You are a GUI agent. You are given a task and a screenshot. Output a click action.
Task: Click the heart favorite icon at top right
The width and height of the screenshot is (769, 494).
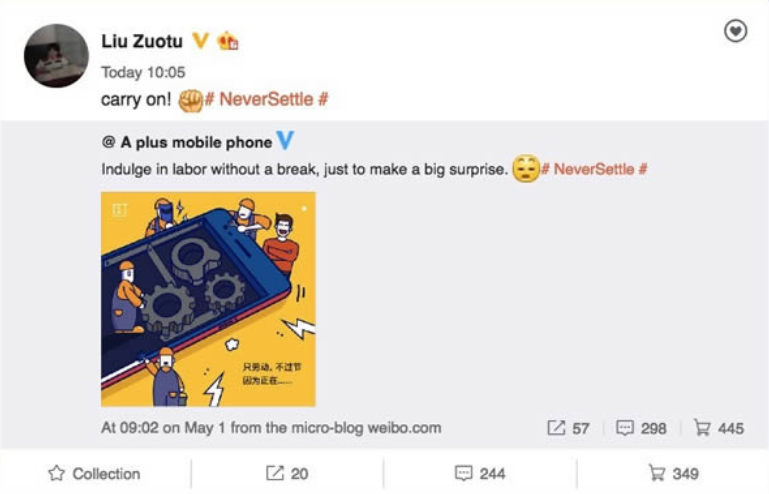[x=735, y=31]
